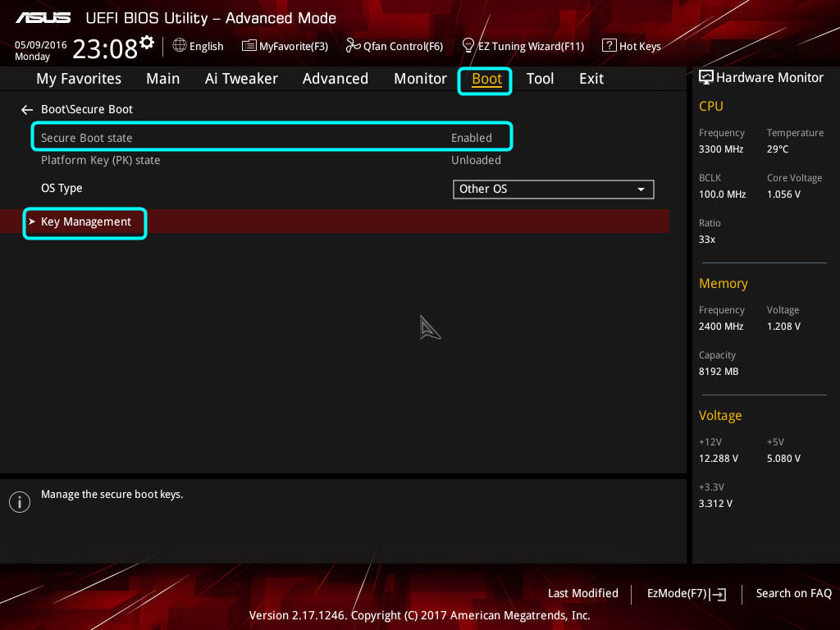Open Search on FAQ
Image resolution: width=840 pixels, height=630 pixels.
pyautogui.click(x=793, y=593)
